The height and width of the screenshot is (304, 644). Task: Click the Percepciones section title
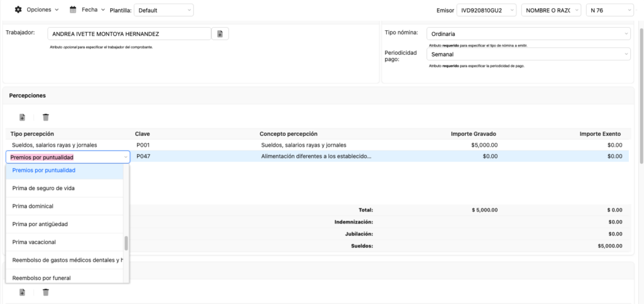point(28,95)
